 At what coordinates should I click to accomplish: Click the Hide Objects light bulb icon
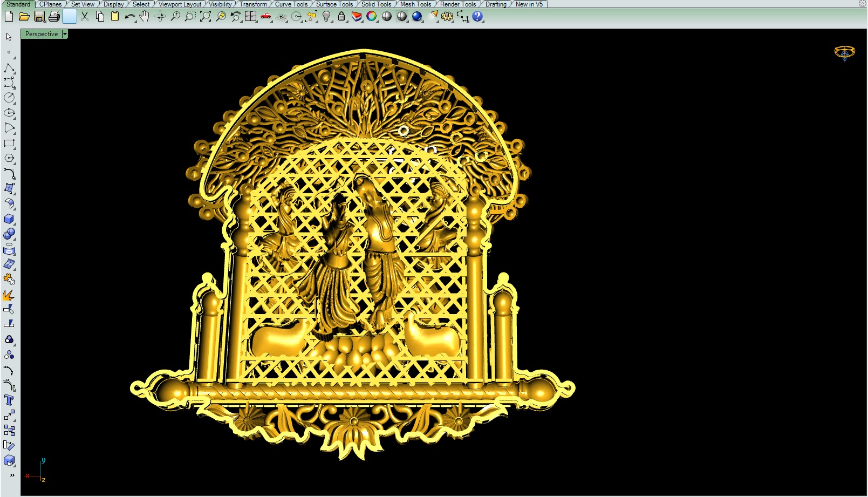(326, 17)
